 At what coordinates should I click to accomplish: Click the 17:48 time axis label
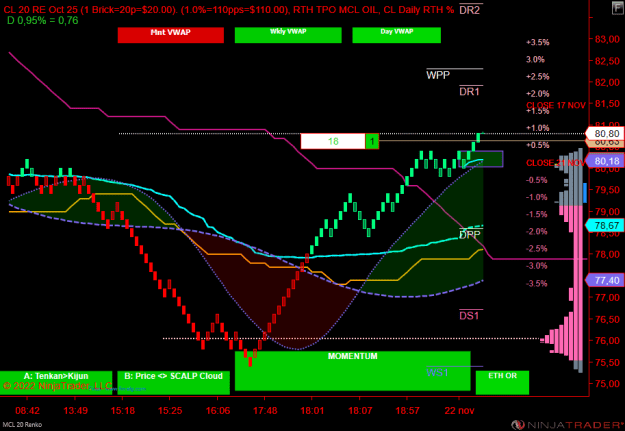265,410
